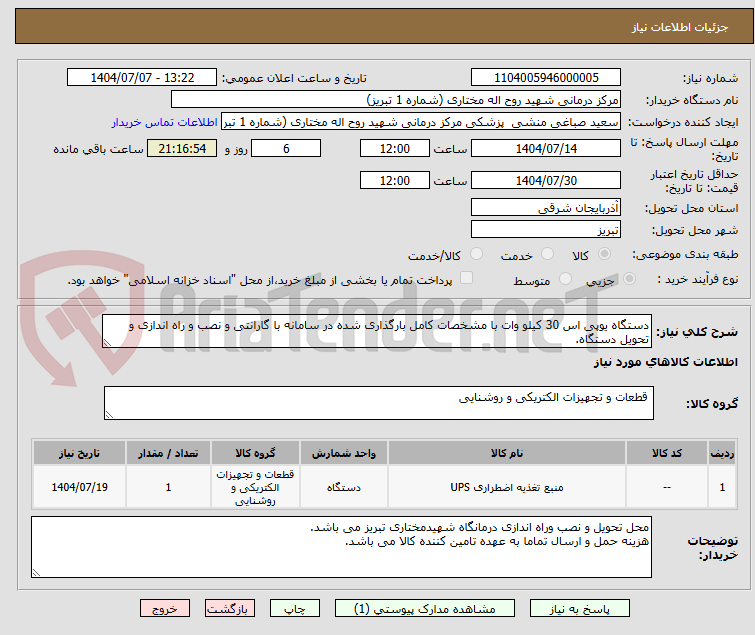Click the قطعات و تجهیزات الکتریکی table cell
Image resolution: width=755 pixels, height=635 pixels.
[x=255, y=487]
